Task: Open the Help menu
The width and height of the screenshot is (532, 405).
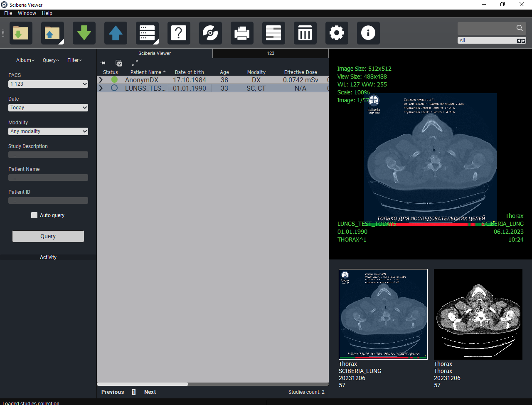Action: tap(47, 13)
